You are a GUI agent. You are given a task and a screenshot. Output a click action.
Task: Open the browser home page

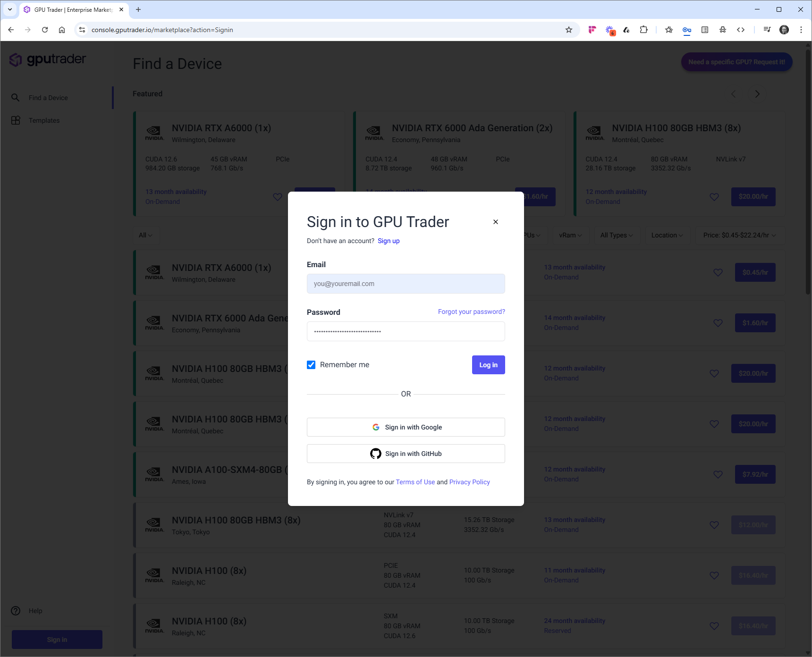tap(62, 30)
